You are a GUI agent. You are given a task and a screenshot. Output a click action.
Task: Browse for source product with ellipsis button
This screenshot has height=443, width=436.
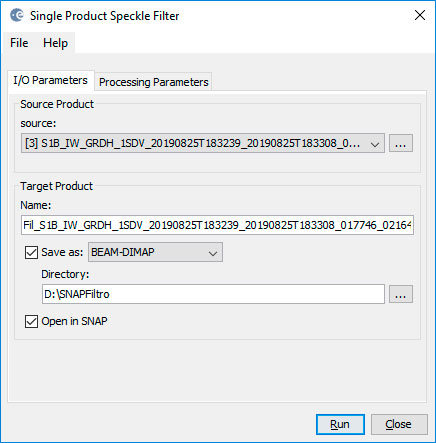click(401, 143)
